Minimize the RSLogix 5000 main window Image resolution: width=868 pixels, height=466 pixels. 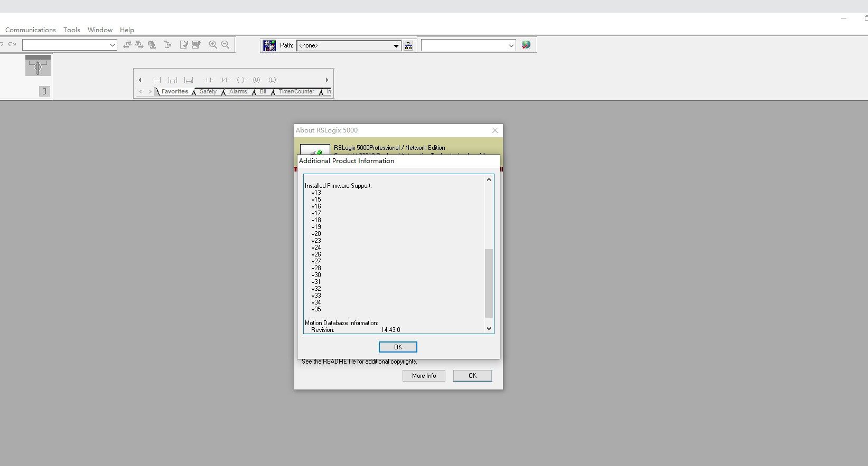(844, 18)
